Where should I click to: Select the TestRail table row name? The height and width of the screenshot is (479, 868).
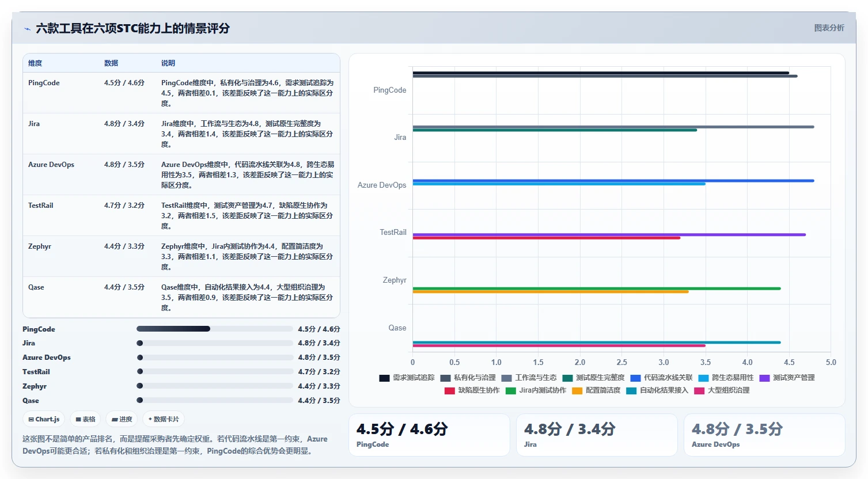41,206
